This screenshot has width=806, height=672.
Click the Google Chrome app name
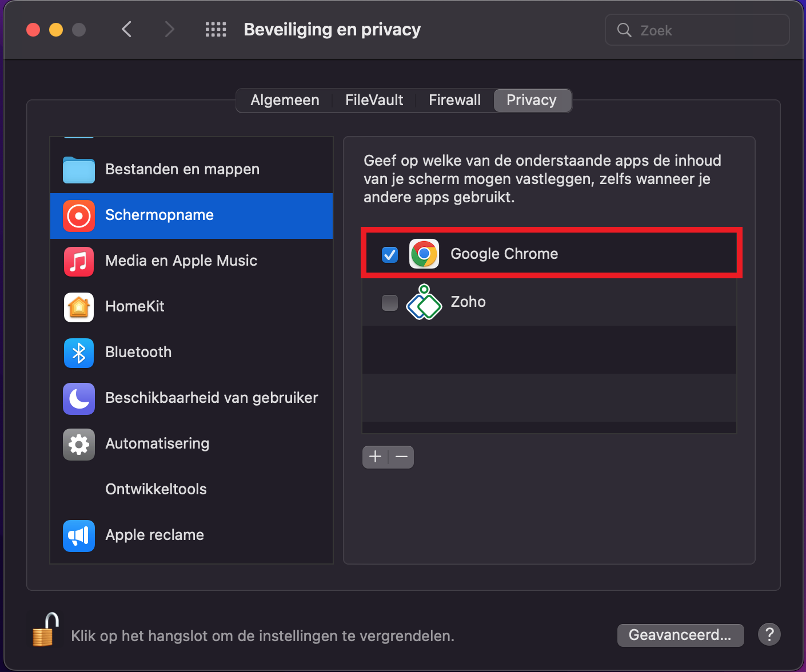(504, 254)
